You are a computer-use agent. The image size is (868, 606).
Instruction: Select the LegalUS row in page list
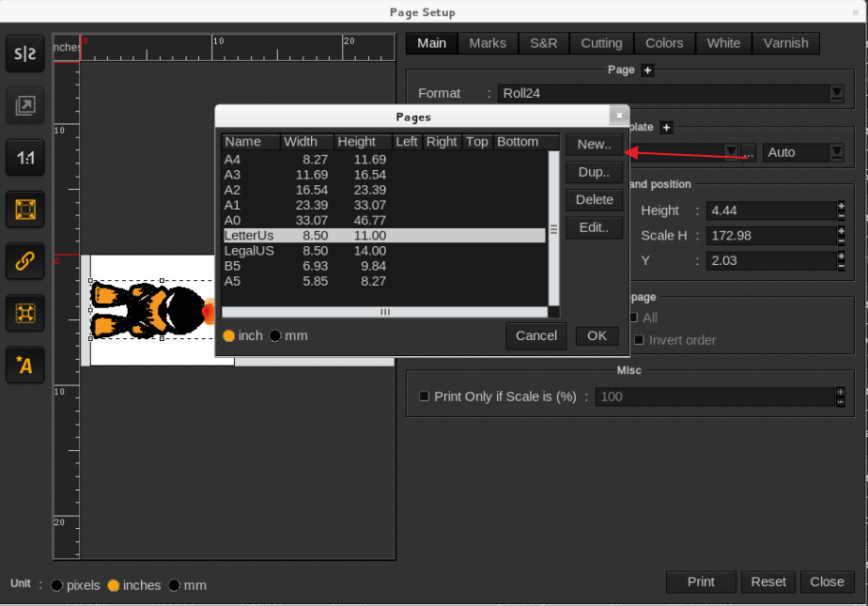[x=249, y=251]
